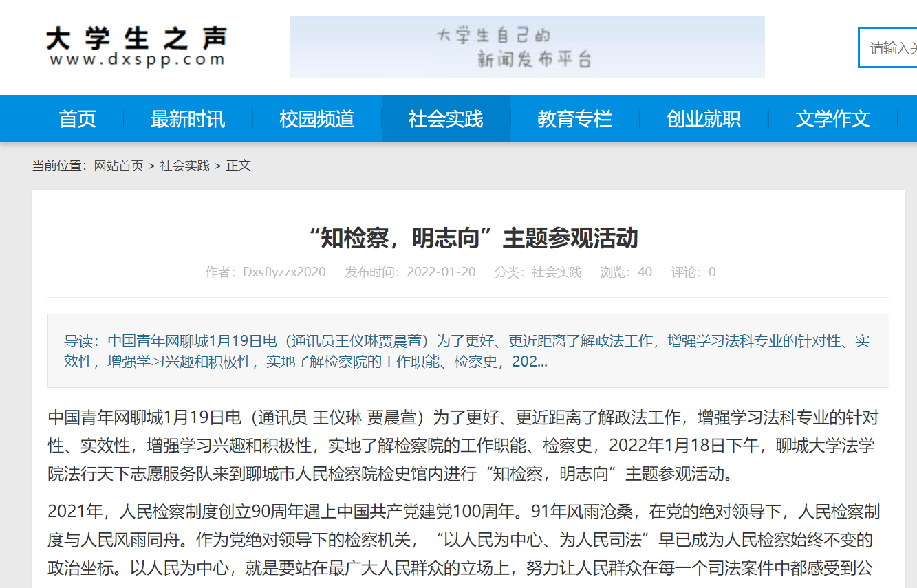Go to the 首页 navigation tab
Viewport: 917px width, 588px height.
coord(78,119)
